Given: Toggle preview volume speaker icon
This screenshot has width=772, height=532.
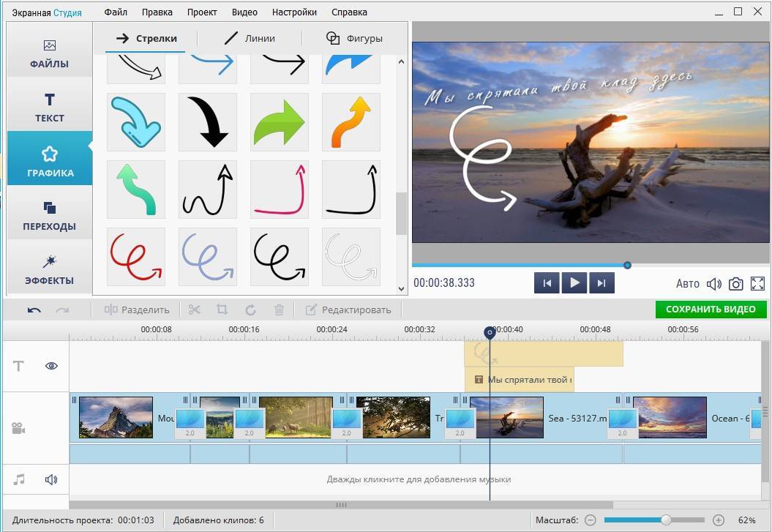Looking at the screenshot, I should pos(714,284).
